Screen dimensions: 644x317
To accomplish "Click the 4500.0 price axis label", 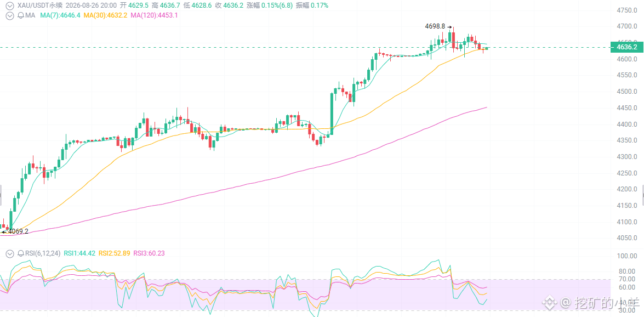I will pyautogui.click(x=626, y=91).
